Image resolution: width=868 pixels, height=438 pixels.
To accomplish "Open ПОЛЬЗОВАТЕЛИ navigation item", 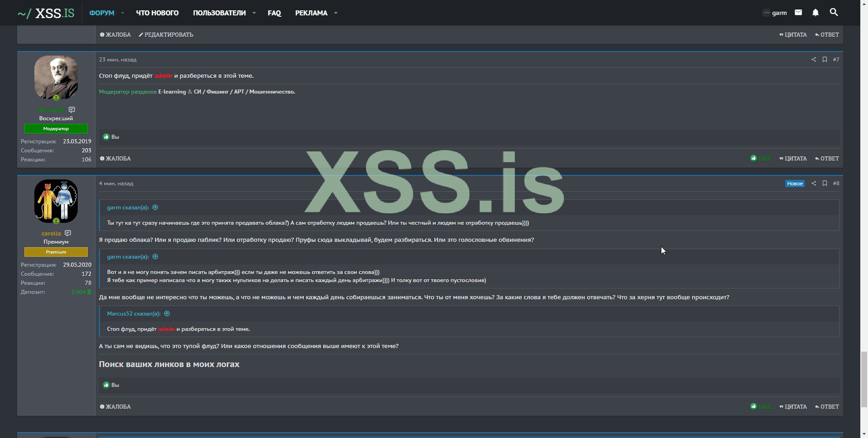I will 219,13.
